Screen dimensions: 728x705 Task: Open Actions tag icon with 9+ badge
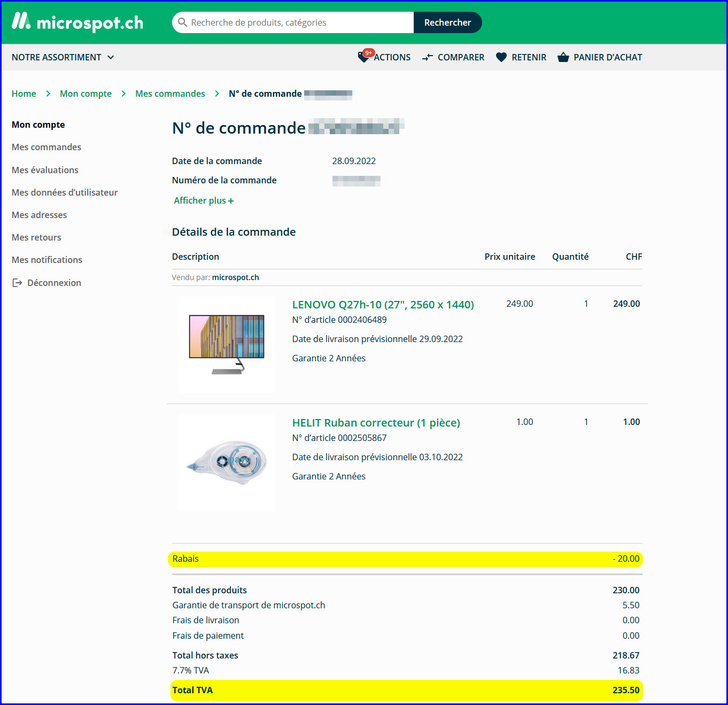(364, 57)
